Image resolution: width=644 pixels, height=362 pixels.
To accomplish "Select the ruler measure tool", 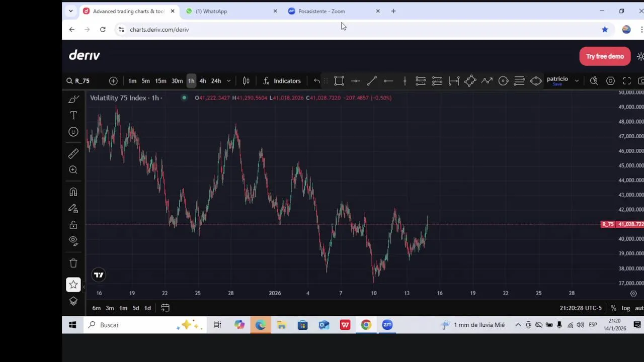I will pos(73,153).
